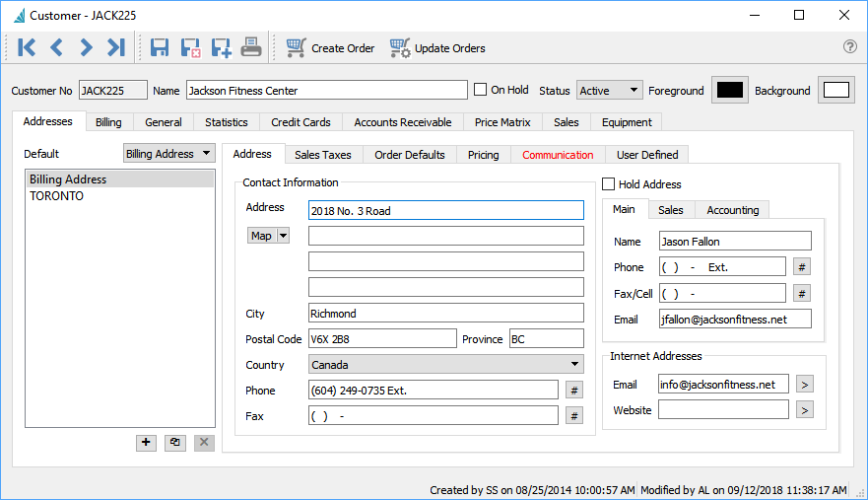Switch to the Accounts Receivable tab
This screenshot has width=868, height=500.
click(402, 122)
